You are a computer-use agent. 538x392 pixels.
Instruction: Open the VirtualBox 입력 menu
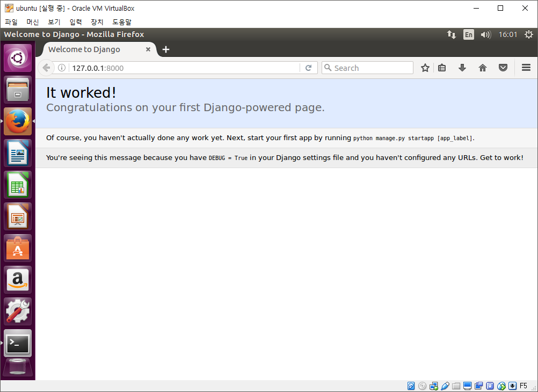coord(76,22)
